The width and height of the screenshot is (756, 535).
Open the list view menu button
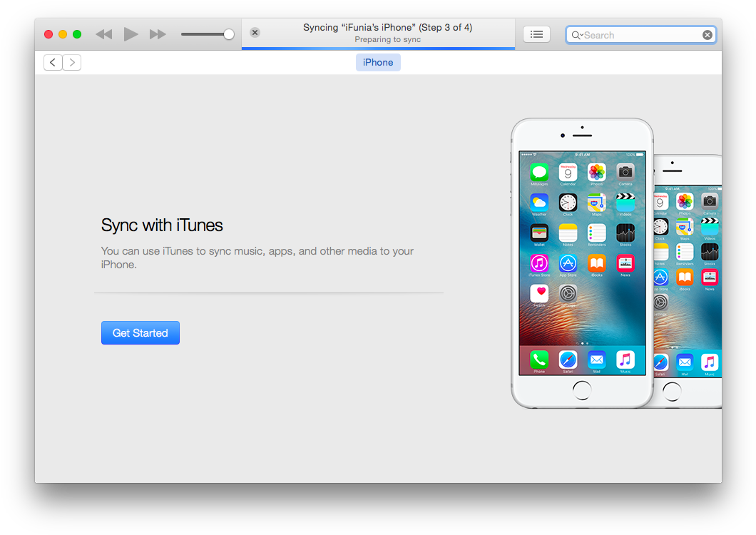tap(536, 34)
